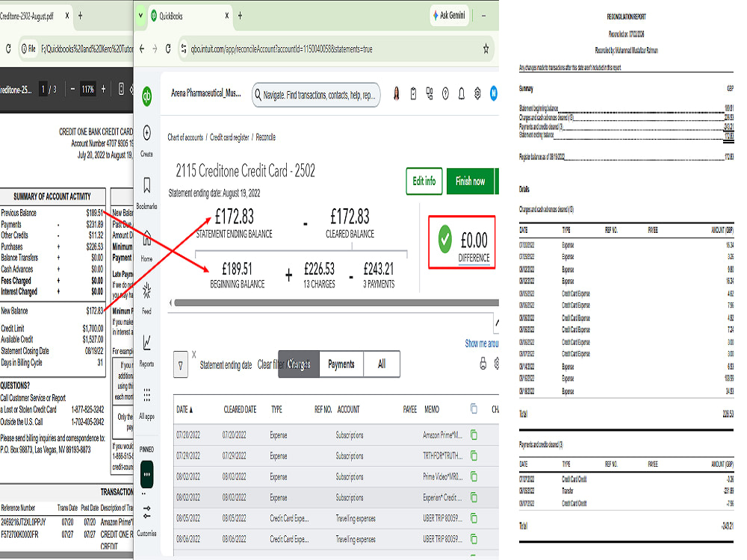
Task: Click the multi-device icon in QuickBooks header
Action: click(x=430, y=94)
